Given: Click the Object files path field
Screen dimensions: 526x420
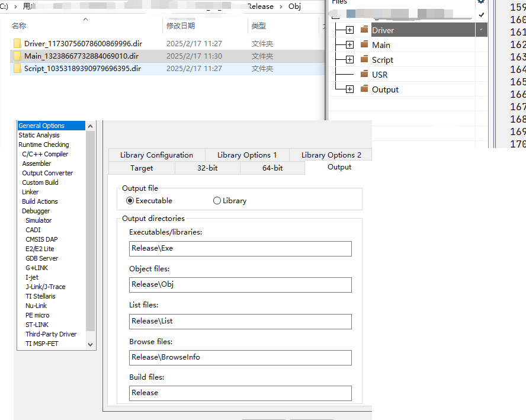Looking at the screenshot, I should [240, 285].
